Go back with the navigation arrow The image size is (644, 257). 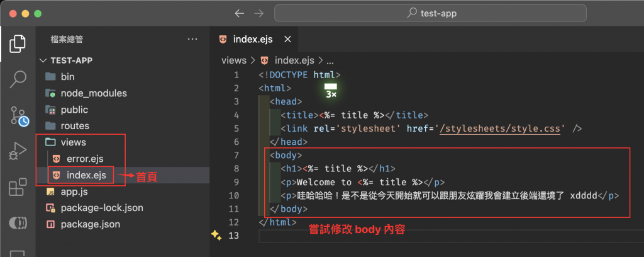pyautogui.click(x=238, y=13)
